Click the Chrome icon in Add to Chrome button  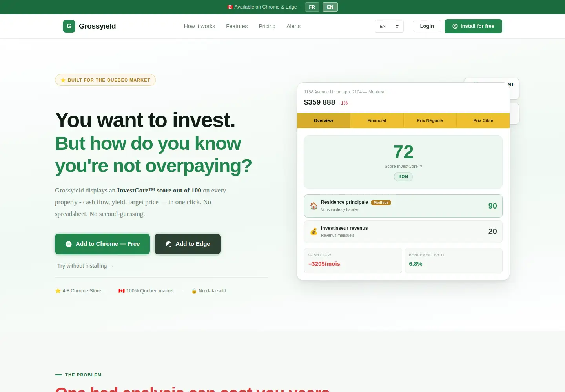pos(69,244)
